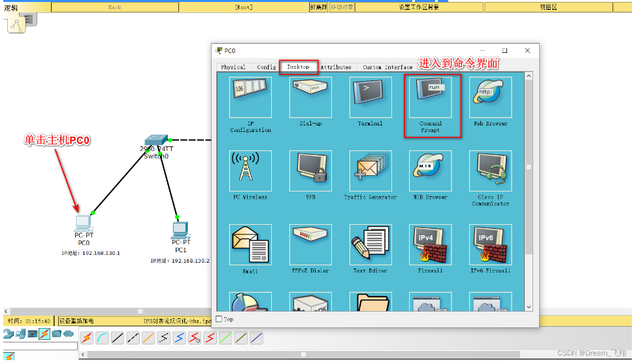The image size is (643, 364).
Task: Choose the blue coaxial zigzag cable
Action: pos(179,338)
